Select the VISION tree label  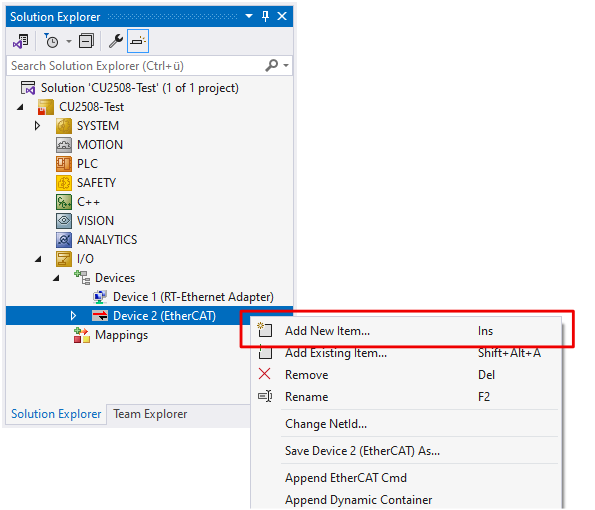pyautogui.click(x=95, y=221)
